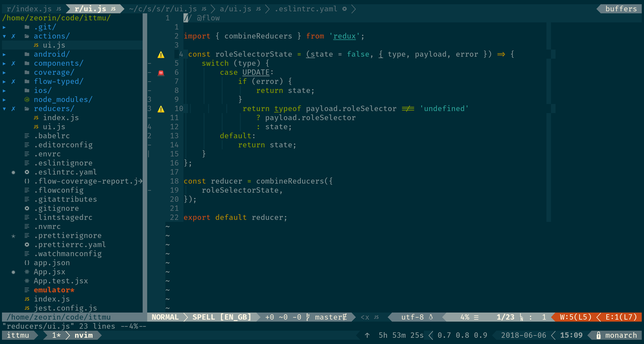The width and height of the screenshot is (644, 344).
Task: Click the buffers label in tabline
Action: coord(621,9)
